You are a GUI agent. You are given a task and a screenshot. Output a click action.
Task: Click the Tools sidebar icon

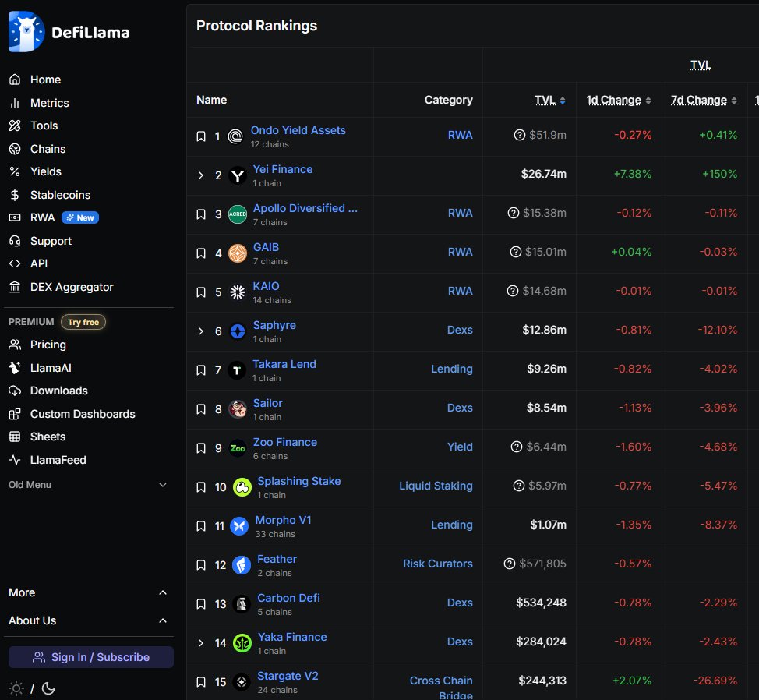point(15,126)
